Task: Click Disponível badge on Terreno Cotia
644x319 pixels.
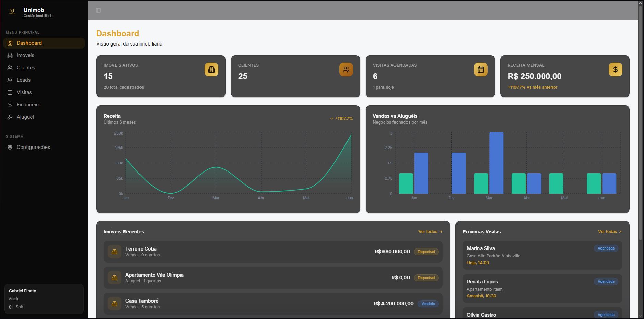Action: pos(426,252)
